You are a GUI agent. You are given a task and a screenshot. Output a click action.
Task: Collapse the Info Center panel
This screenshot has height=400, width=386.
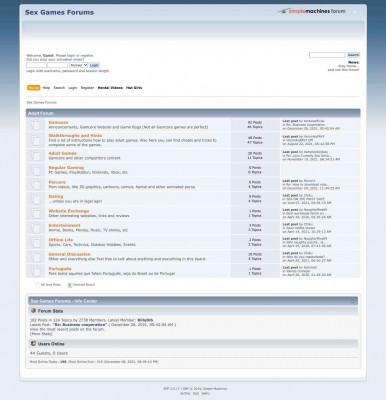point(352,301)
